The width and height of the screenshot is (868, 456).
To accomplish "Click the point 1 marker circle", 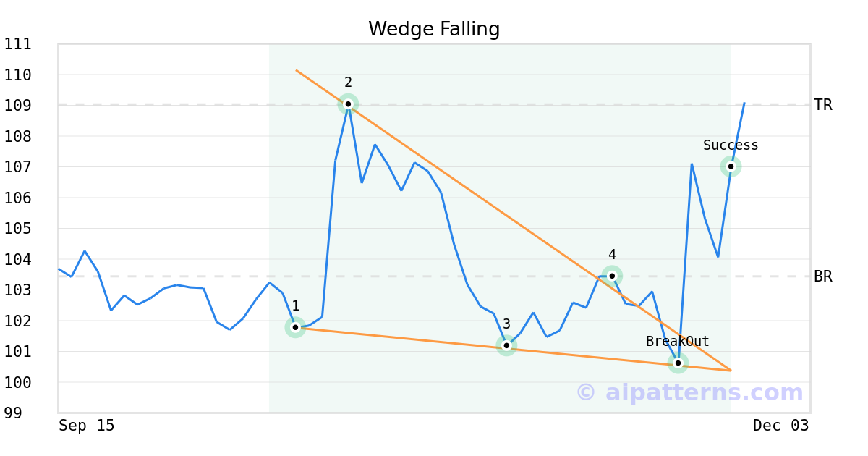I will pyautogui.click(x=295, y=327).
